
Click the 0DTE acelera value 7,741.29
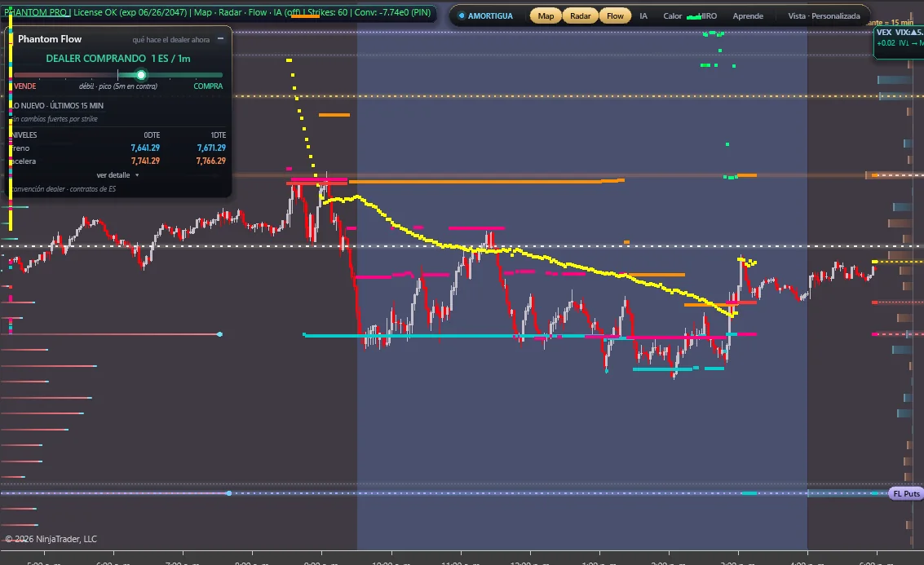(x=145, y=161)
